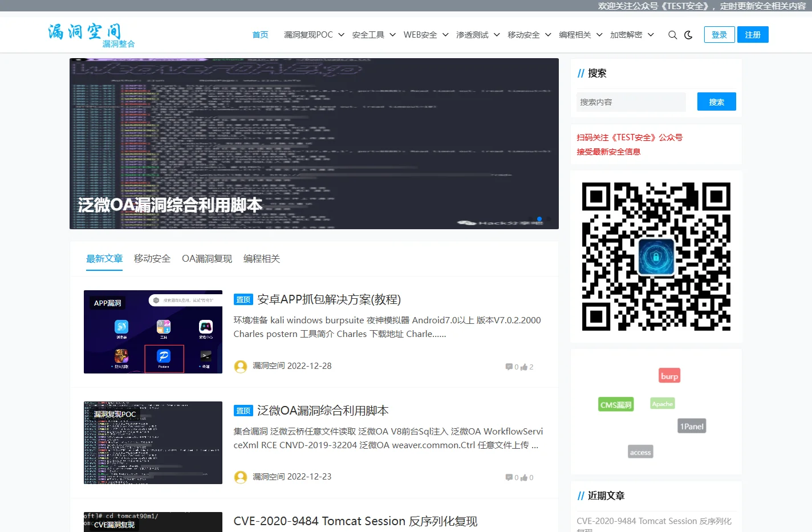Open APP漏洞 post thumbnail image
Screen dimensions: 812x532
[x=153, y=332]
